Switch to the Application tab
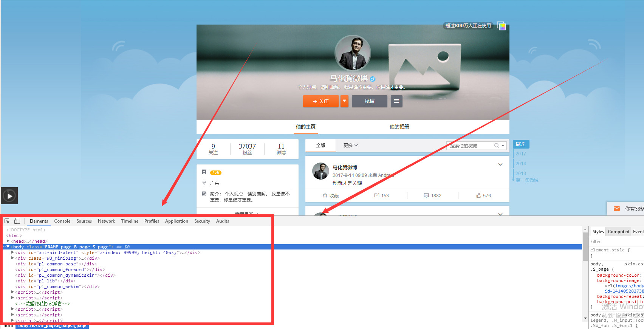Viewport: 644px width, 330px height. tap(176, 221)
